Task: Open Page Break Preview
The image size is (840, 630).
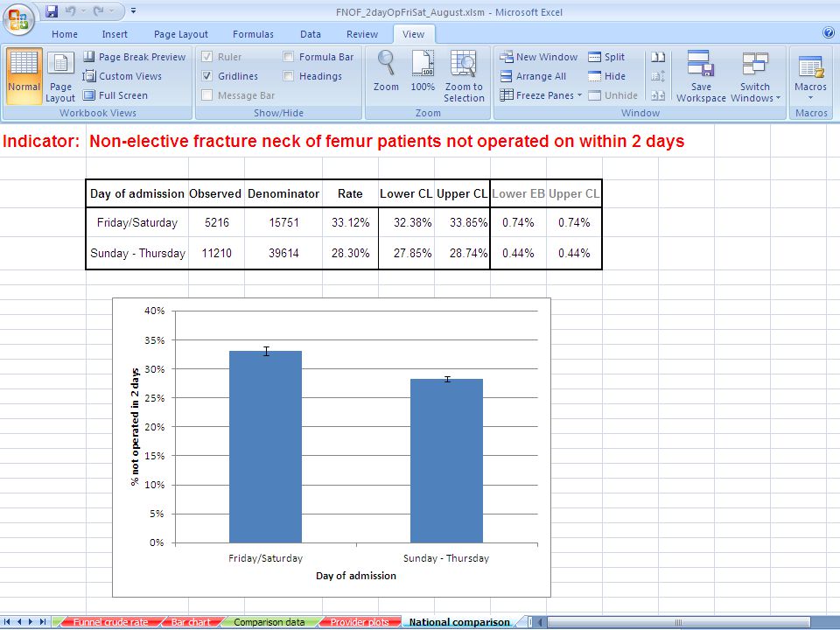Action: point(135,57)
